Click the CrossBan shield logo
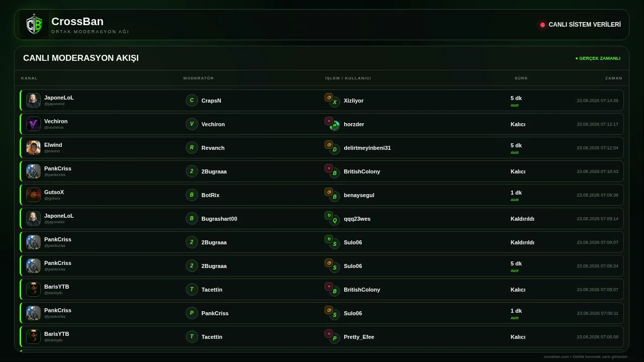This screenshot has height=362, width=644. tap(34, 25)
